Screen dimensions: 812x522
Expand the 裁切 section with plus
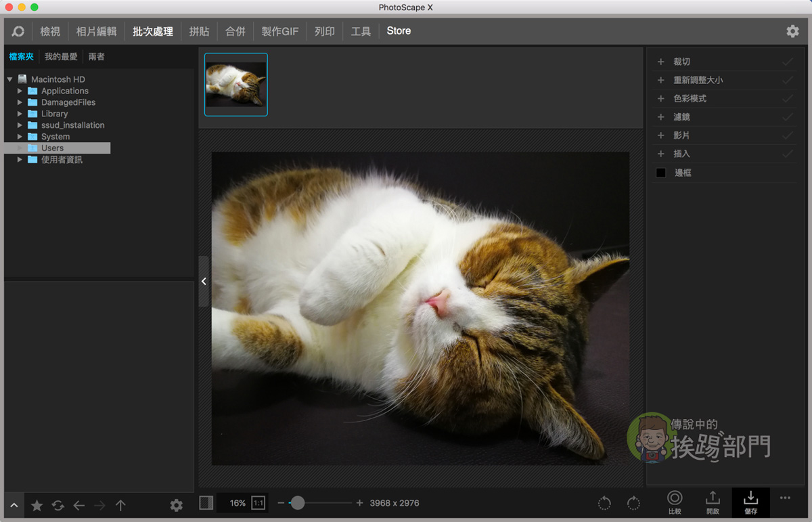coord(661,62)
